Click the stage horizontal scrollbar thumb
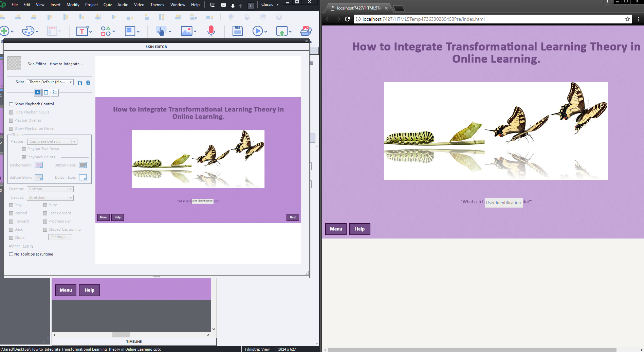This screenshot has width=644, height=352. (121, 335)
